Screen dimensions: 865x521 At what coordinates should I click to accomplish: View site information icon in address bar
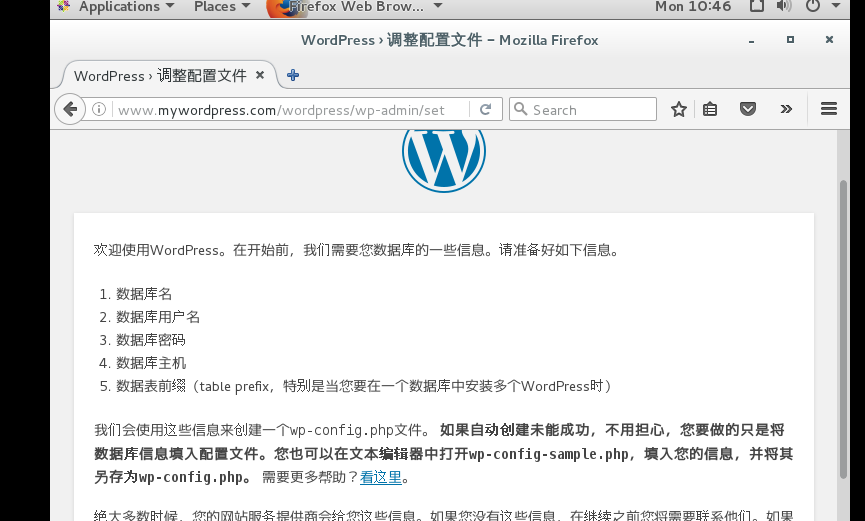pyautogui.click(x=99, y=109)
